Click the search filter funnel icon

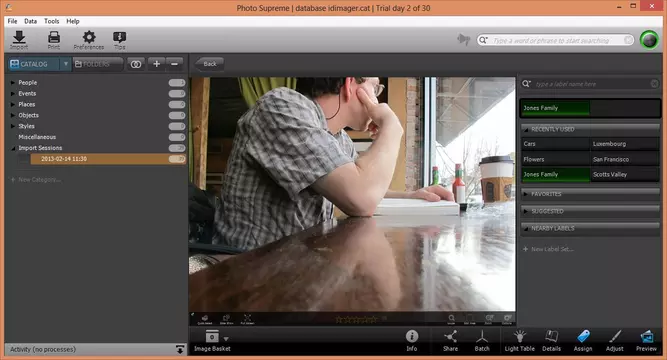click(x=463, y=40)
